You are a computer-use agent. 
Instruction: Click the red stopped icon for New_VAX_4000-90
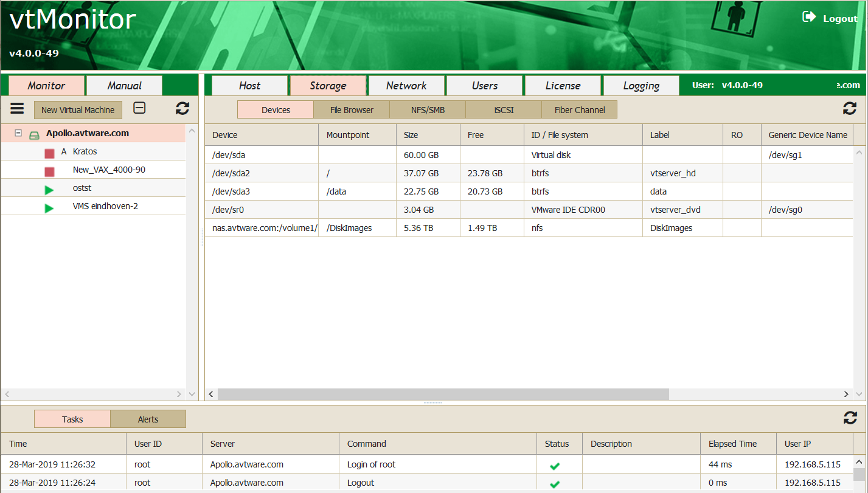[x=49, y=172]
